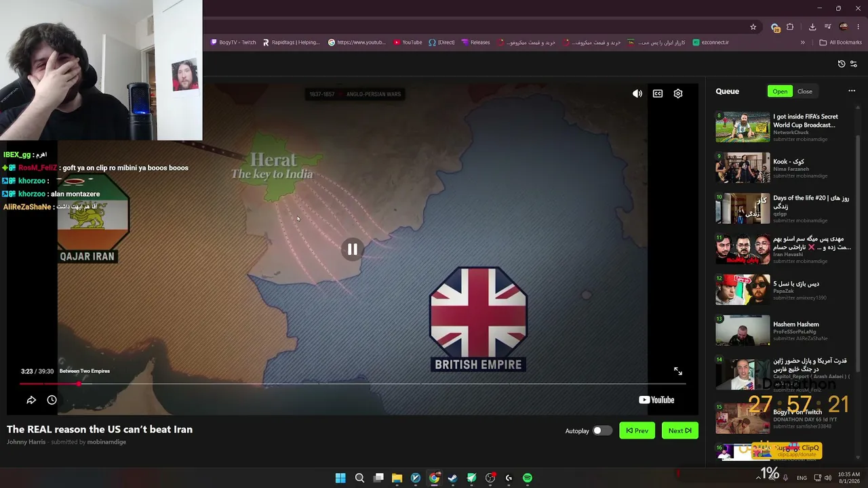Open the YouTube bookmark
This screenshot has height=488, width=868.
coord(408,42)
